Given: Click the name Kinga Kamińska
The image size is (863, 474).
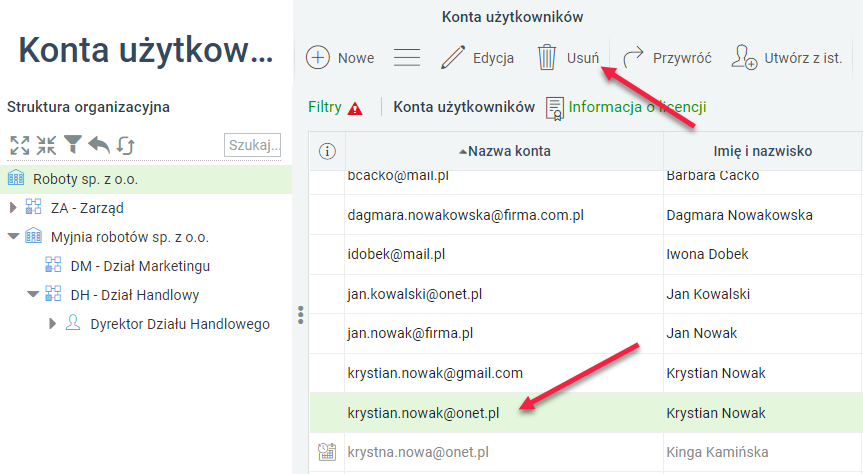Looking at the screenshot, I should (717, 452).
